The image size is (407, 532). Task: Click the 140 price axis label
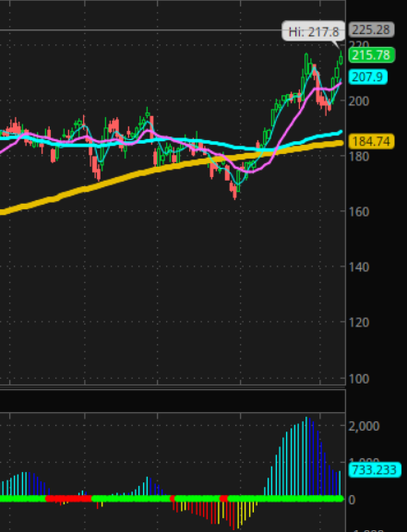coord(359,267)
